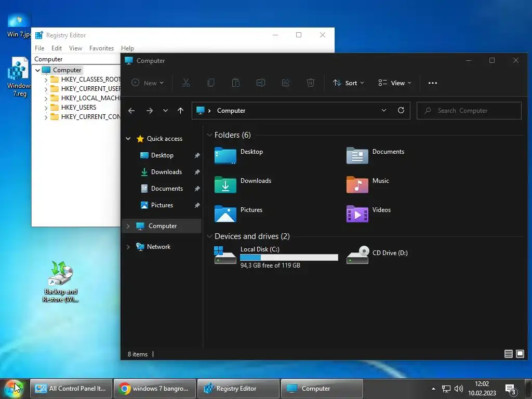Expand HKEY_CLASSES_ROOT in Registry Editor
The width and height of the screenshot is (532, 399).
pos(46,80)
